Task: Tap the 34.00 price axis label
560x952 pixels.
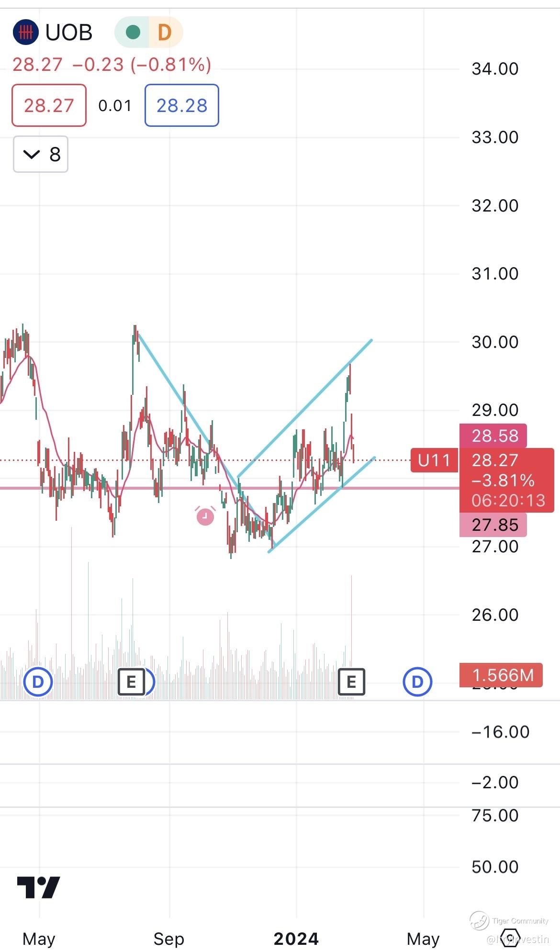Action: click(495, 69)
